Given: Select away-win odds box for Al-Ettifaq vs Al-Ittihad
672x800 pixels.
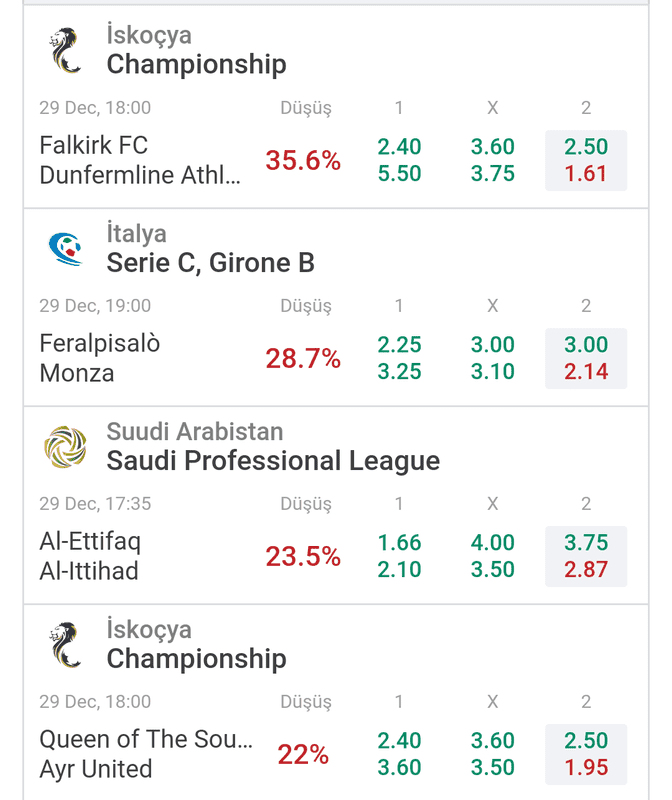Looking at the screenshot, I should (x=586, y=556).
